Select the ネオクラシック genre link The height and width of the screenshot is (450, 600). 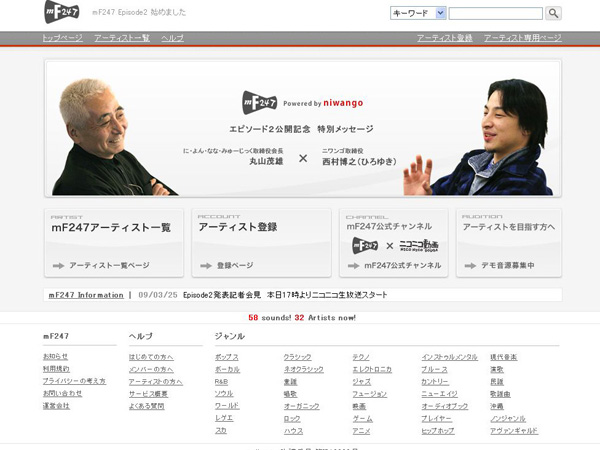click(303, 369)
